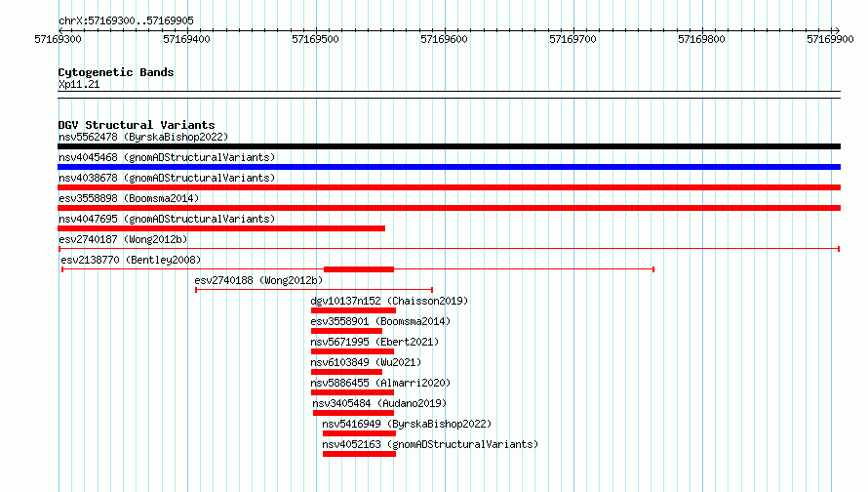The image size is (868, 492).
Task: Click the DGV Structural Variants track title
Action: (x=137, y=125)
